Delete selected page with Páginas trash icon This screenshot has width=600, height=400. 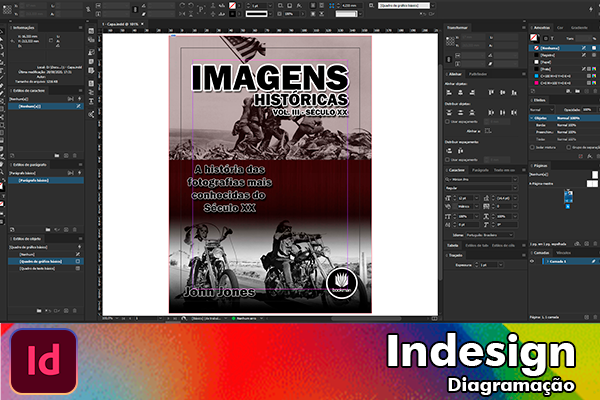(595, 243)
